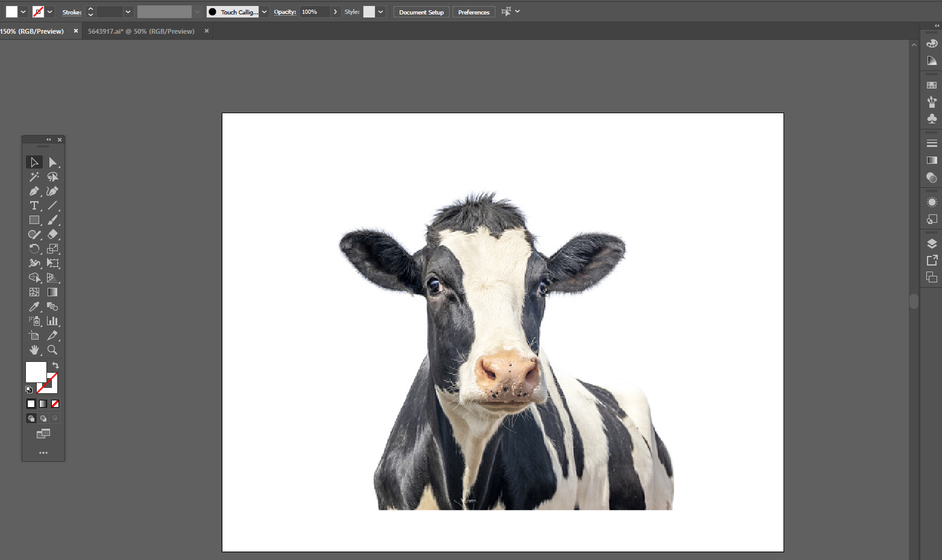Screen dimensions: 942x560
Task: Select the Blend tool
Action: point(52,306)
